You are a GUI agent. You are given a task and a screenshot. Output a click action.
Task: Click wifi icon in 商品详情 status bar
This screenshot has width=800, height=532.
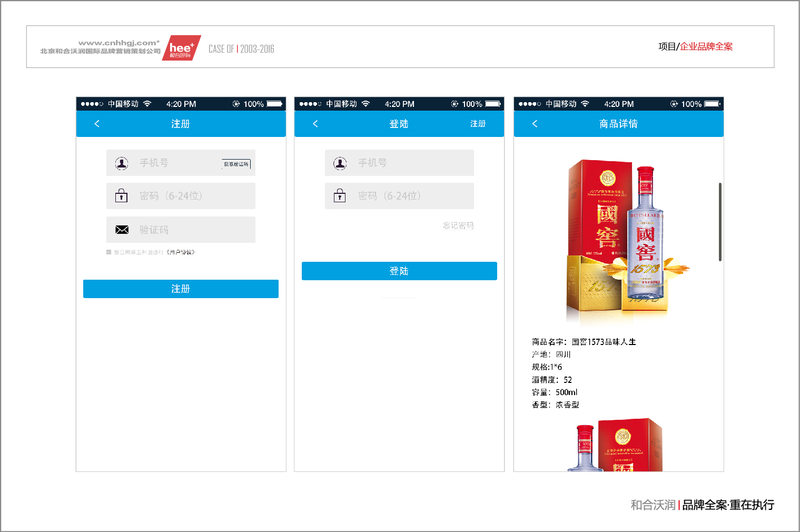[585, 104]
